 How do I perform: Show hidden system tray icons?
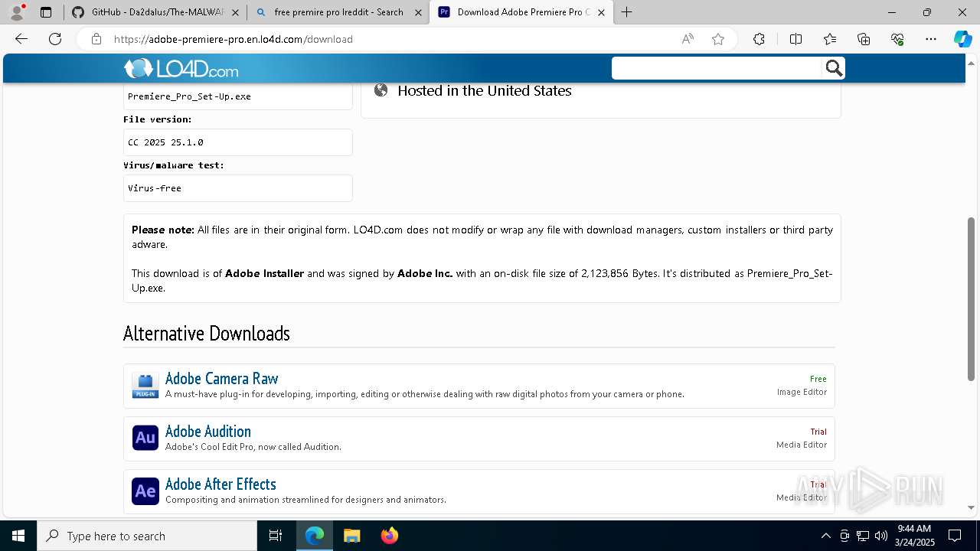[825, 536]
